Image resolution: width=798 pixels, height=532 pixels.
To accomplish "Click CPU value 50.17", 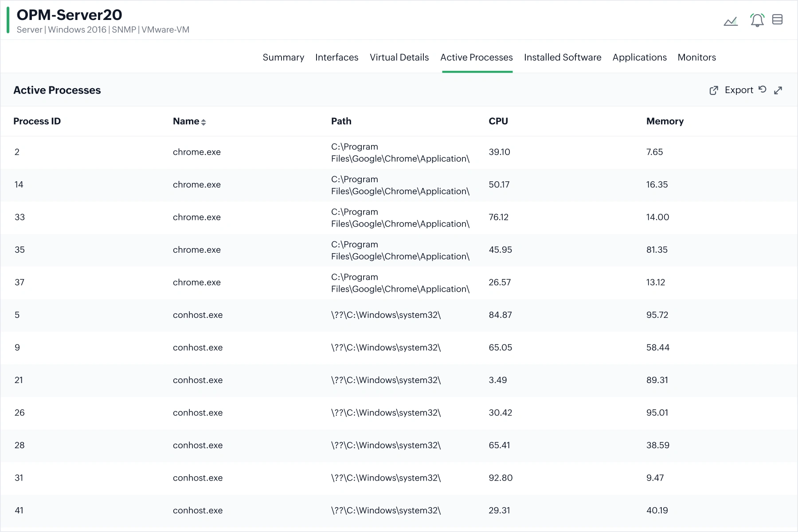I will coord(499,184).
